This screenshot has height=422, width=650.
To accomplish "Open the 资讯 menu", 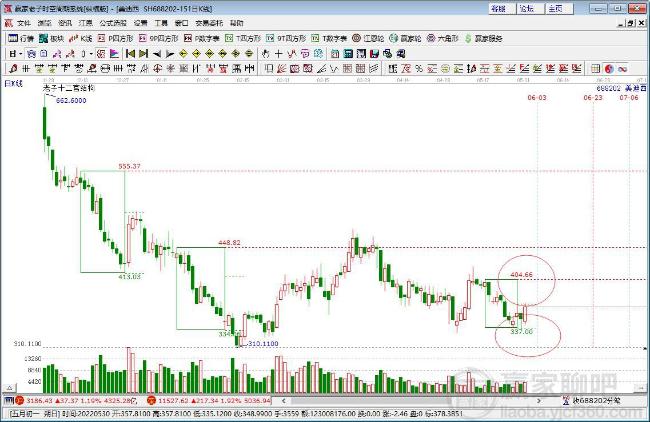I will coord(65,23).
